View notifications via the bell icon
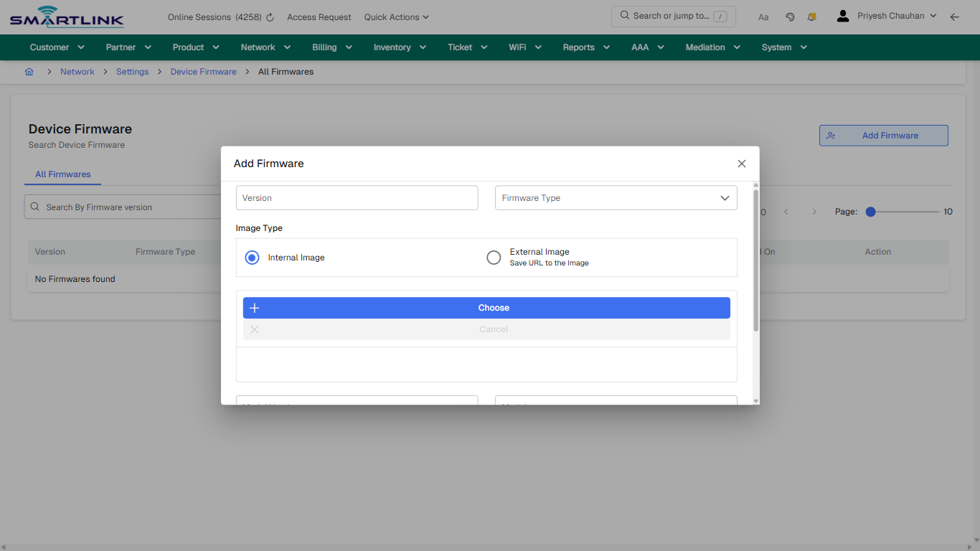The image size is (980, 551). [811, 17]
